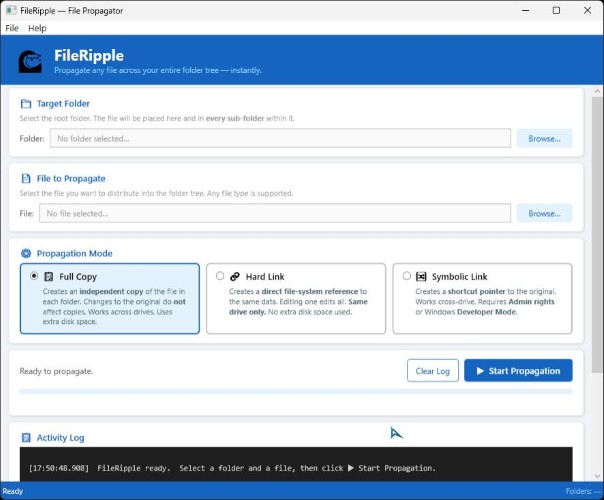Browse for the target folder
This screenshot has height=500, width=604.
(544, 138)
